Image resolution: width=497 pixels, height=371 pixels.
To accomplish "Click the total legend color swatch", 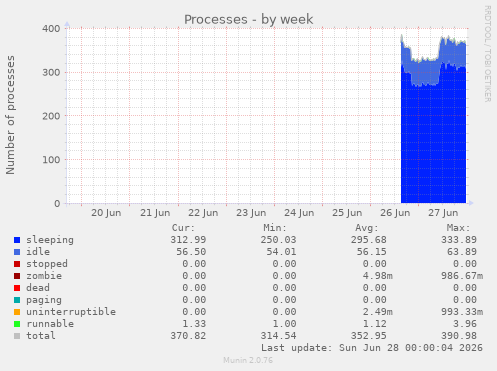I will pos(17,336).
